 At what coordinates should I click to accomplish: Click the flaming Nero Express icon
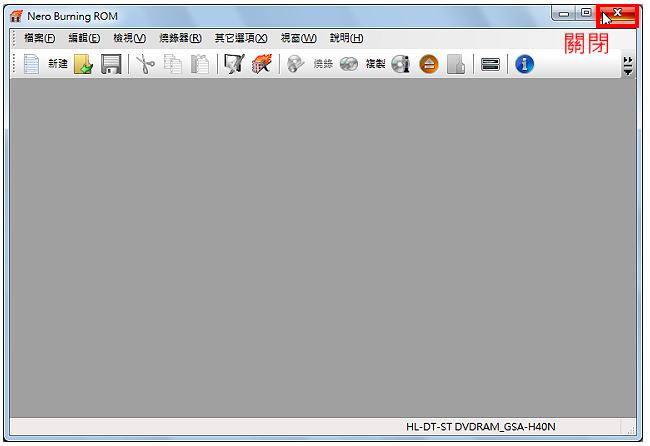click(262, 64)
